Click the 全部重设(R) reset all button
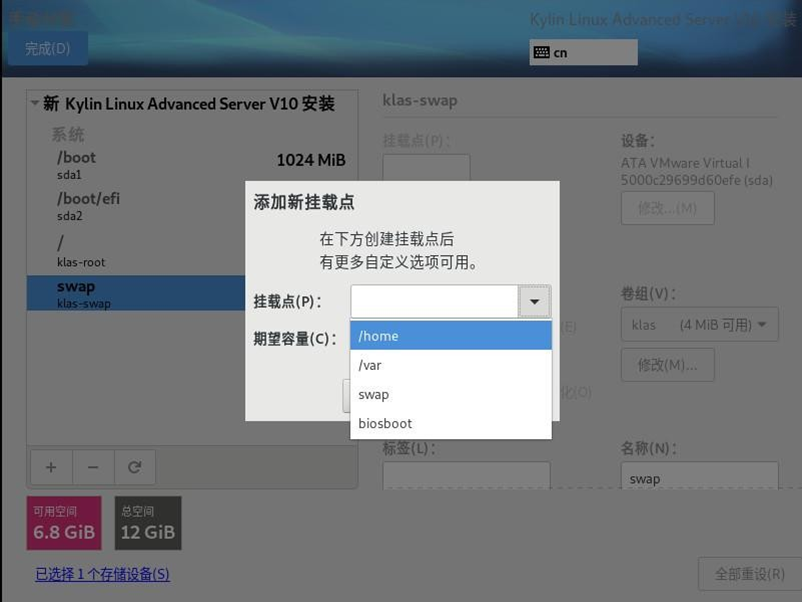Image resolution: width=802 pixels, height=602 pixels. 749,574
